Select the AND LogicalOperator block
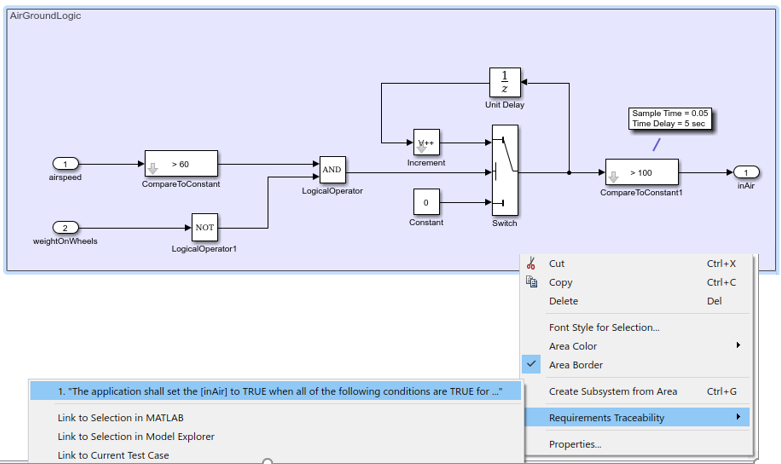781x464 pixels. click(x=332, y=170)
